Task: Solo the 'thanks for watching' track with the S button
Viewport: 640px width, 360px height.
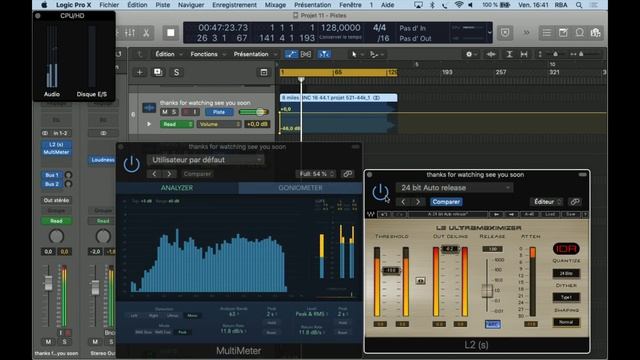Action: pyautogui.click(x=174, y=112)
